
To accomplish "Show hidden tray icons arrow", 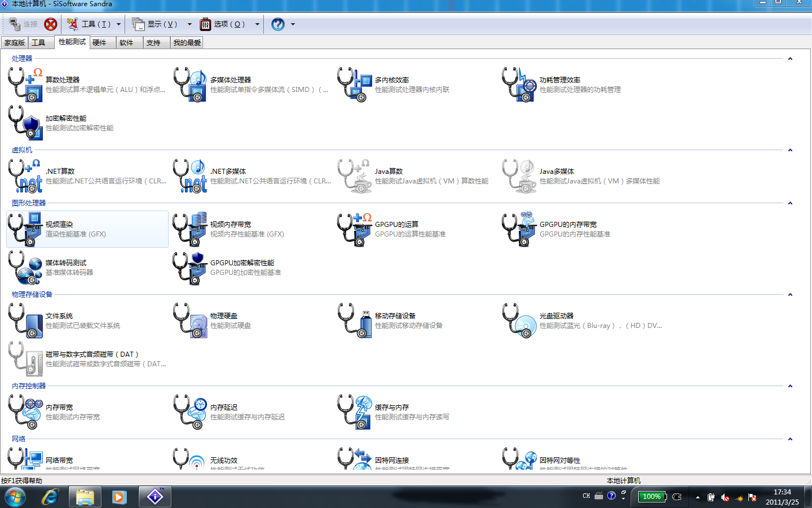I will 698,497.
